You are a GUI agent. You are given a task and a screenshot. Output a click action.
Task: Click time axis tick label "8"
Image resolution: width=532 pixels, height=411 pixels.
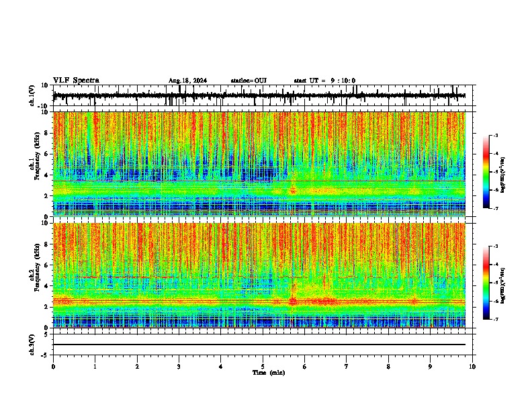pyautogui.click(x=388, y=367)
